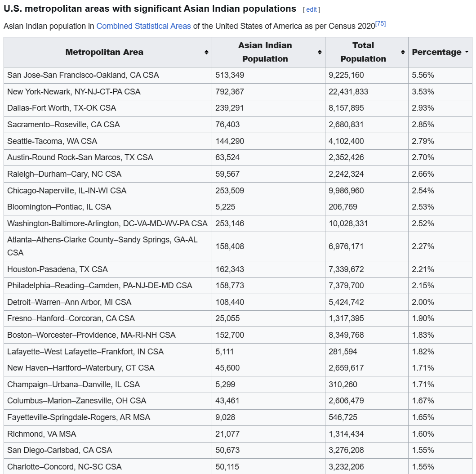Select percentage value 1.60%
Screen dimensions: 476x474
(423, 434)
